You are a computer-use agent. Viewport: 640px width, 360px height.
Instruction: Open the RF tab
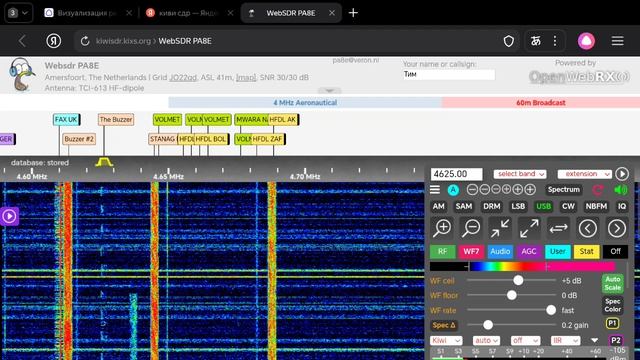click(x=442, y=251)
